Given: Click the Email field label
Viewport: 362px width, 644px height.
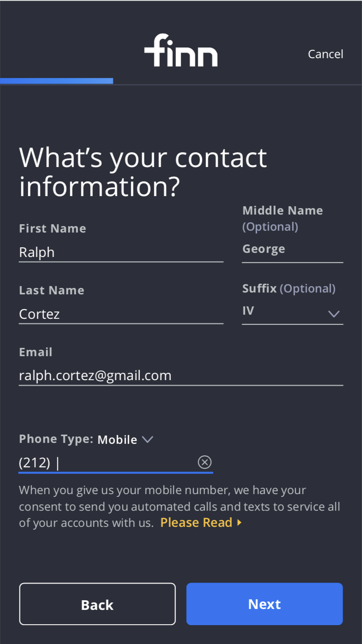Looking at the screenshot, I should 36,352.
